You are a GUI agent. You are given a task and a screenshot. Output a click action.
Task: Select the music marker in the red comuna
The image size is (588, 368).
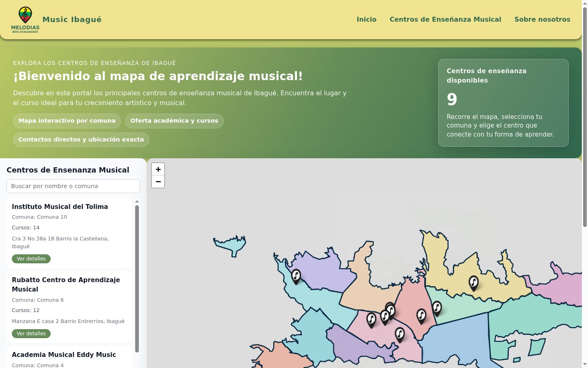click(421, 316)
